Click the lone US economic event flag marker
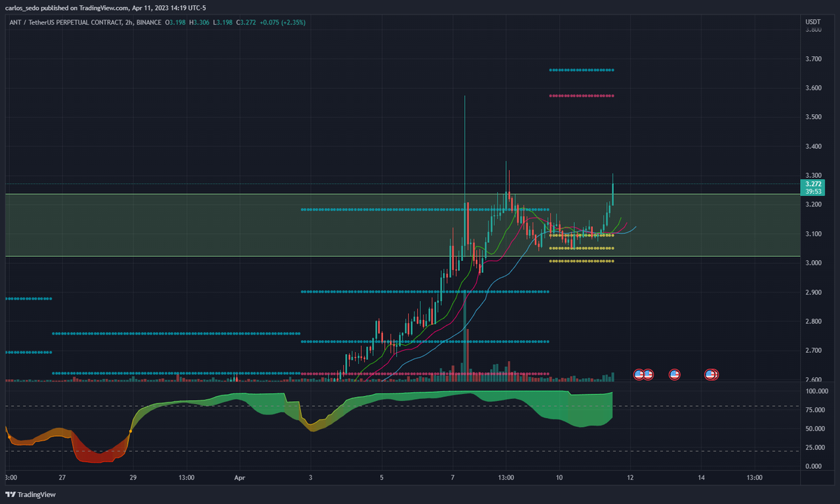Viewport: 840px width, 504px height. coord(675,374)
